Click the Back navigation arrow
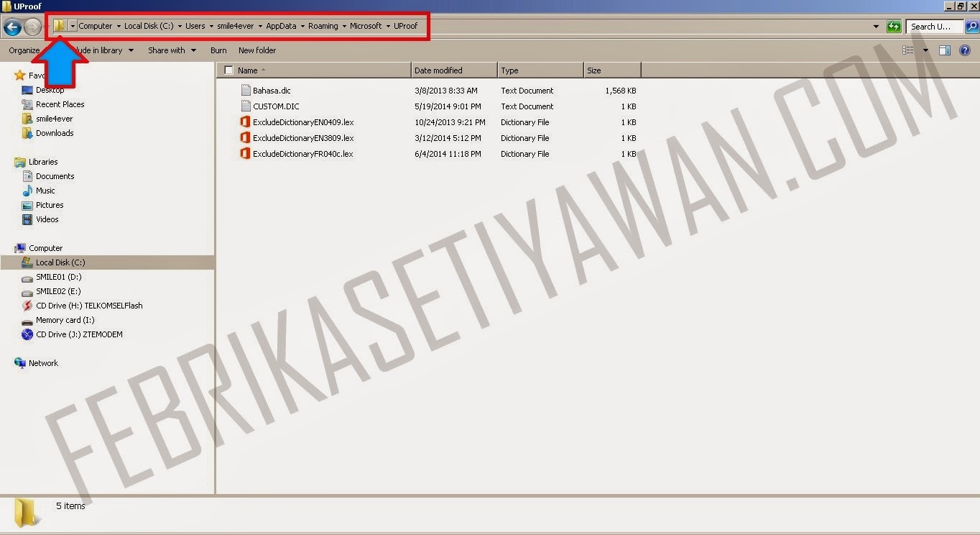Image resolution: width=980 pixels, height=535 pixels. pyautogui.click(x=11, y=27)
